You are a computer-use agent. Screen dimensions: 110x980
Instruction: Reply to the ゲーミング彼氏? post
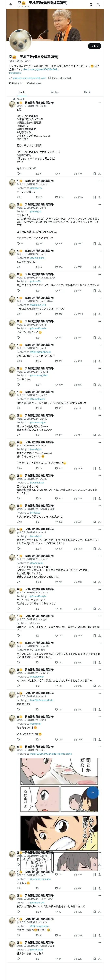(x=18, y=197)
